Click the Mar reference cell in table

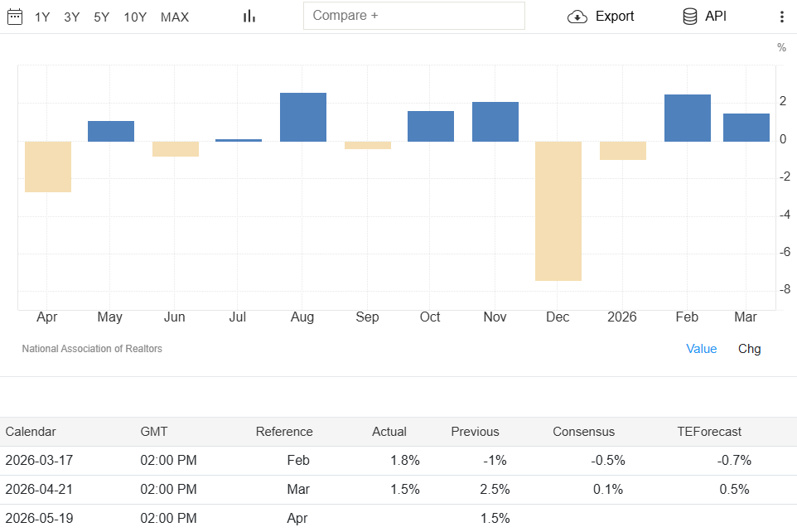[298, 490]
